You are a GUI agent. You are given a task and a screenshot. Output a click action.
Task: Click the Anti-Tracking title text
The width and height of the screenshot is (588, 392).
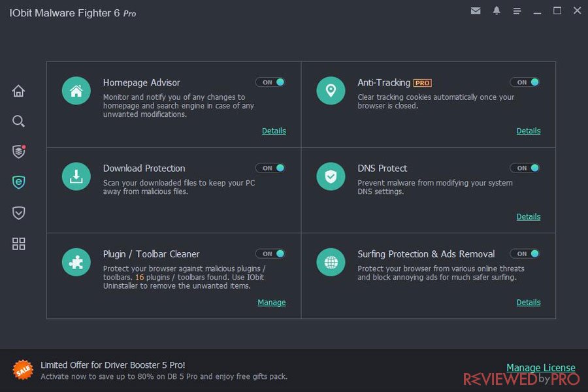point(384,82)
